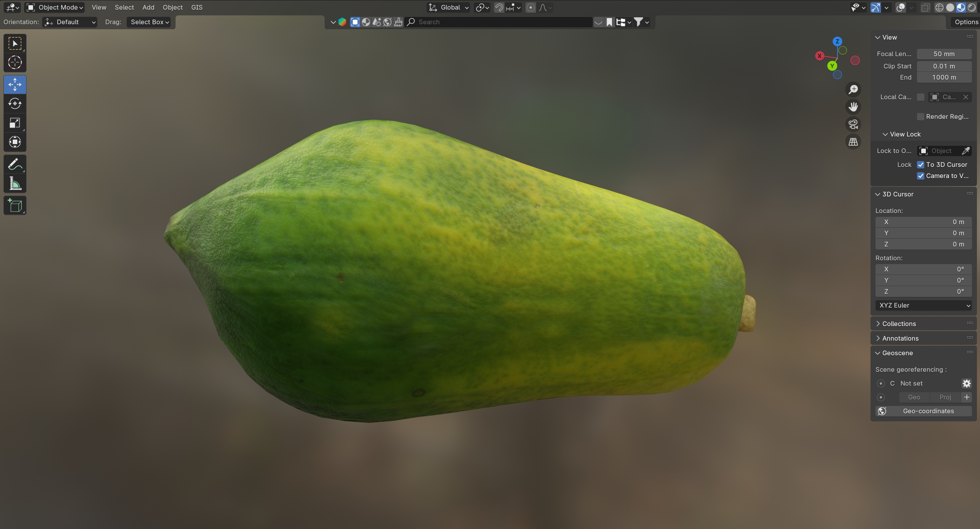Activate the Rotate tool
980x529 pixels.
click(x=15, y=103)
